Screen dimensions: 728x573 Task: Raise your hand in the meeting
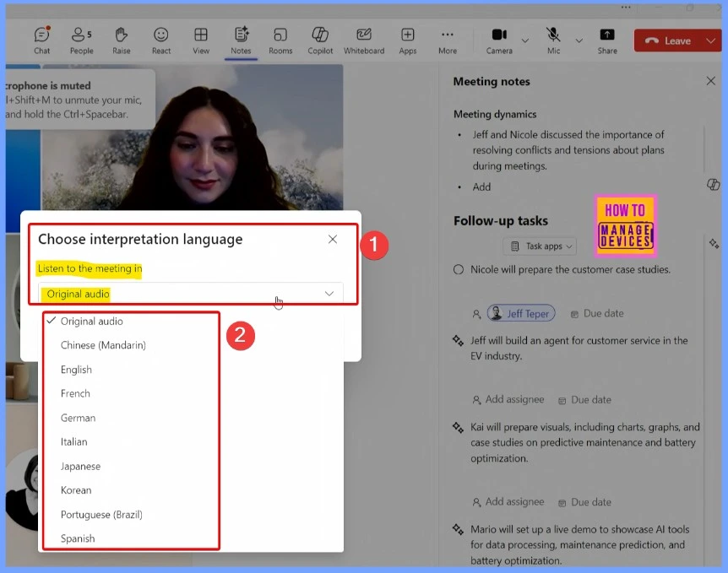pos(121,41)
